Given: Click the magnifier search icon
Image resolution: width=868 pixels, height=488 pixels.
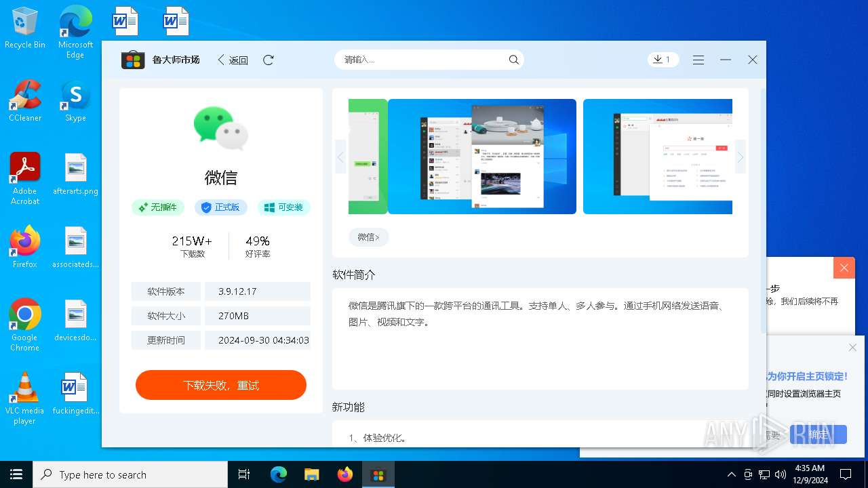Looking at the screenshot, I should tap(514, 60).
